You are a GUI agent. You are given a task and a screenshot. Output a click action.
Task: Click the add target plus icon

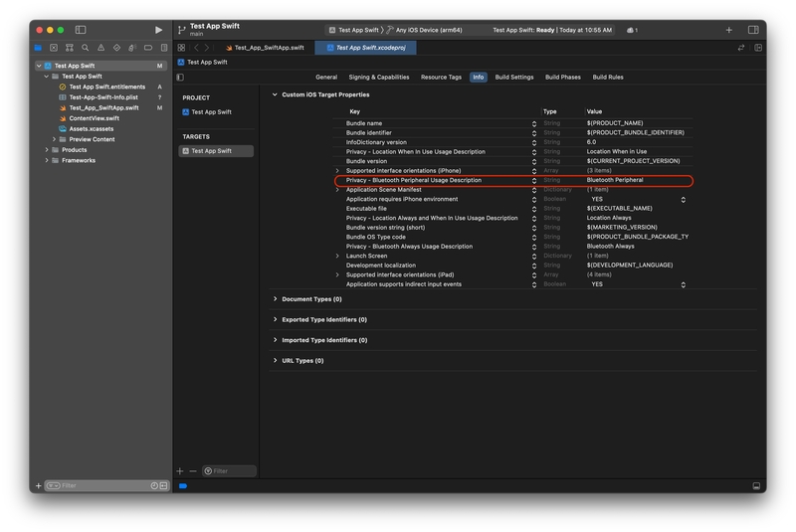180,470
